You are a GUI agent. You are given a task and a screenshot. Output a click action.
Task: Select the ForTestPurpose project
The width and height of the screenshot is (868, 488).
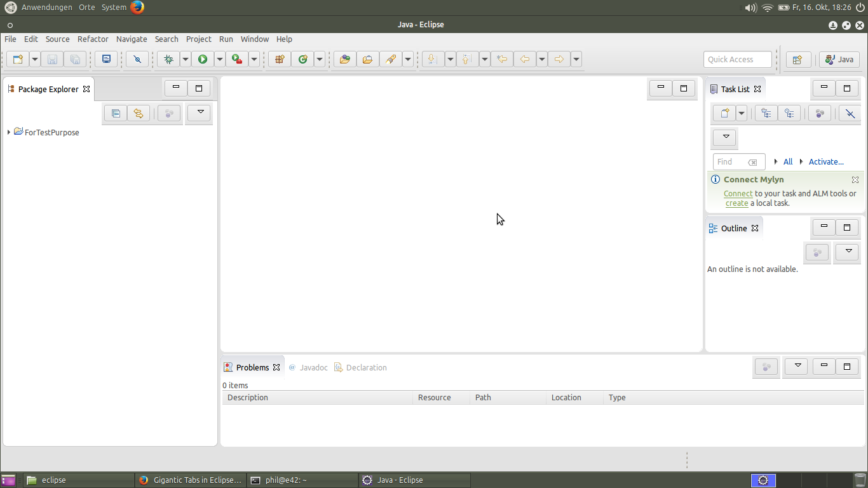pyautogui.click(x=51, y=132)
